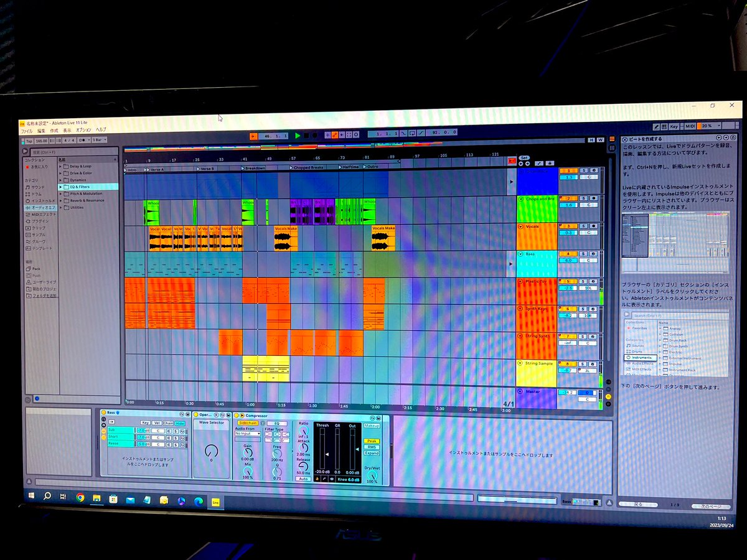Click the browser search field
The width and height of the screenshot is (747, 560).
[x=73, y=151]
